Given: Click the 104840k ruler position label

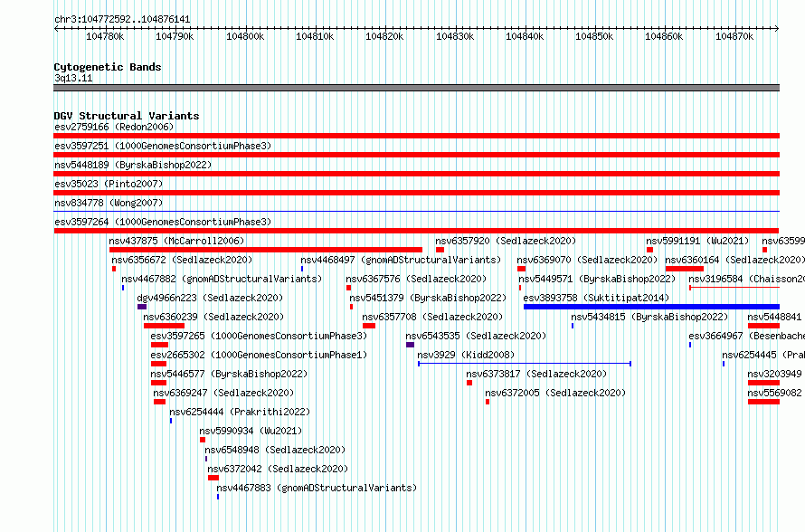Looking at the screenshot, I should (525, 36).
